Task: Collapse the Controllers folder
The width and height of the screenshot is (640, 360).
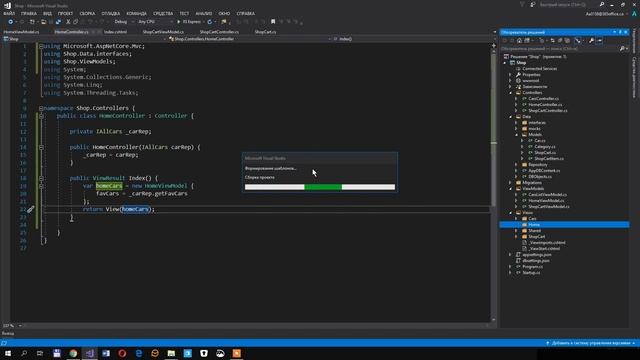Action: [x=510, y=93]
